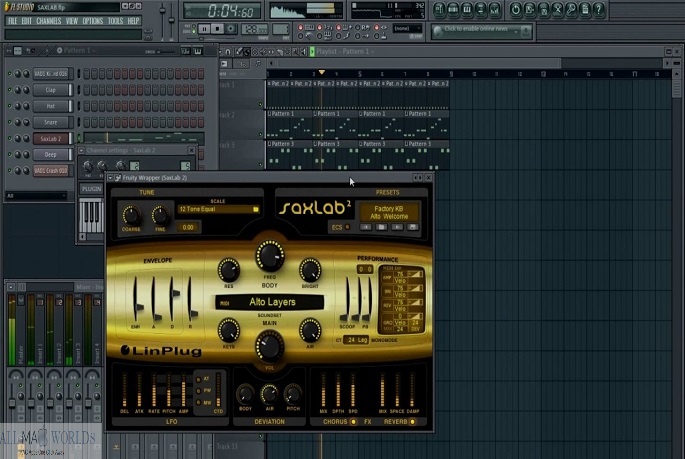Click the undo history toolbar icon
Image resolution: width=685 pixels, height=459 pixels.
[x=516, y=10]
